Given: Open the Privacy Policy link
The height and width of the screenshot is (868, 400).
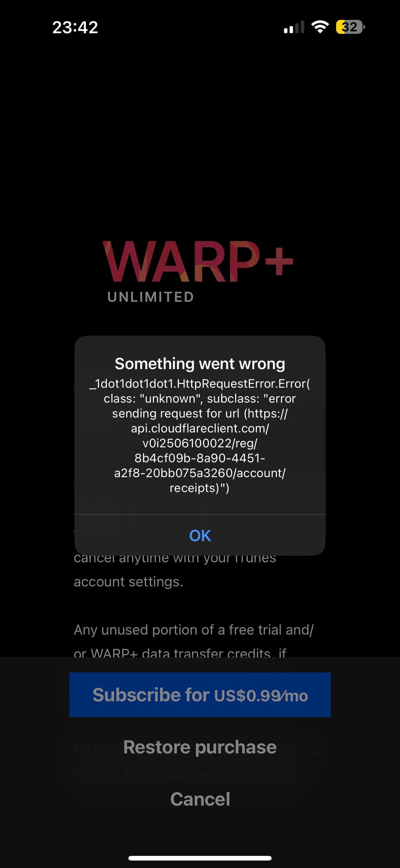Looking at the screenshot, I should pos(118,775).
